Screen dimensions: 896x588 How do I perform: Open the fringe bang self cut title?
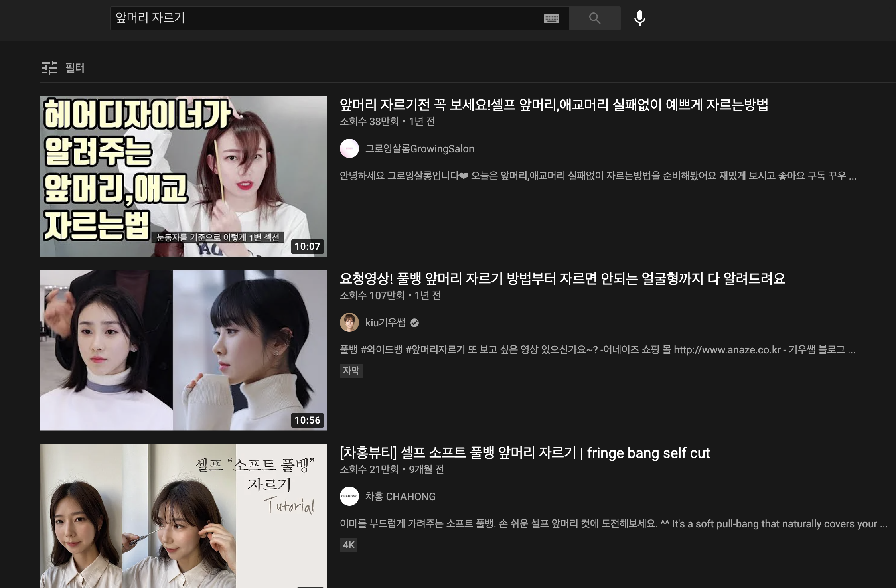(x=524, y=453)
